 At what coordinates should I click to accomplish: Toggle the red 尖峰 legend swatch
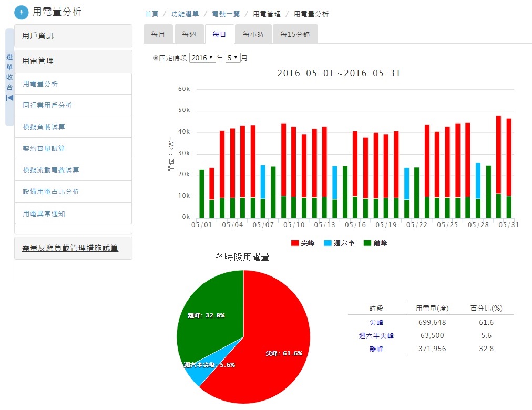[295, 243]
